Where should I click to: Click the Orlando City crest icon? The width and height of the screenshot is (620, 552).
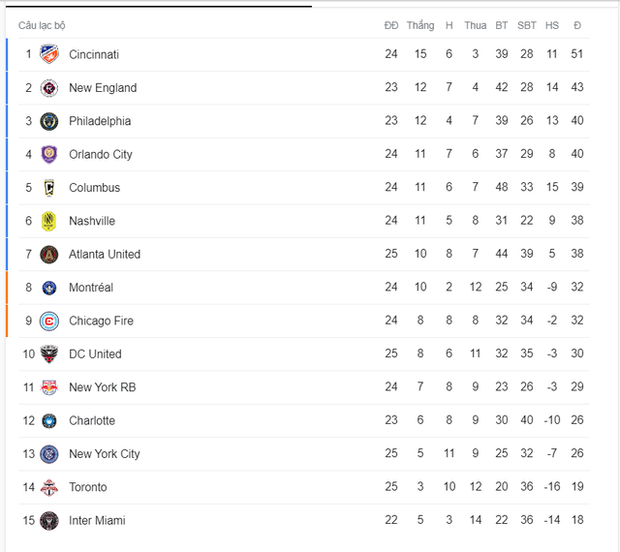(x=49, y=154)
